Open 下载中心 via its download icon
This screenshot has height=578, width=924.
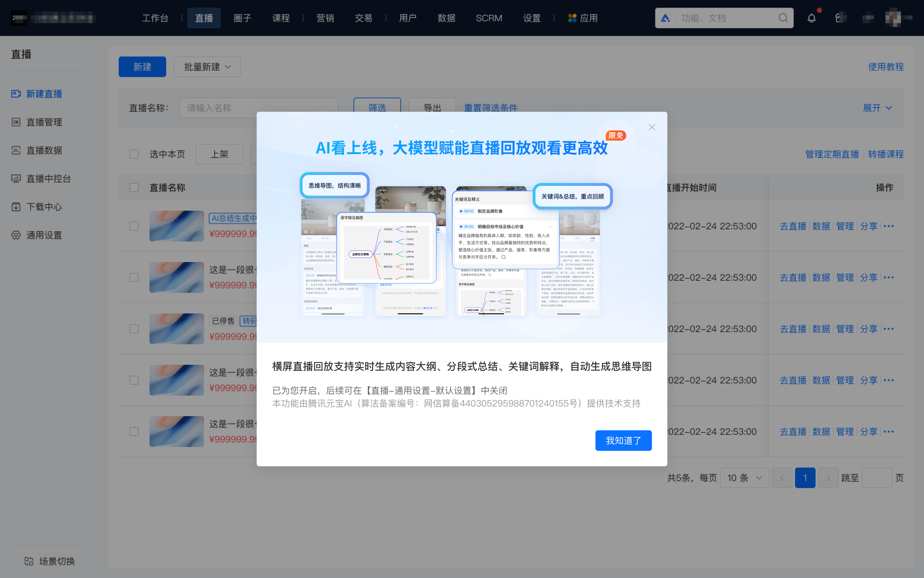coord(16,207)
